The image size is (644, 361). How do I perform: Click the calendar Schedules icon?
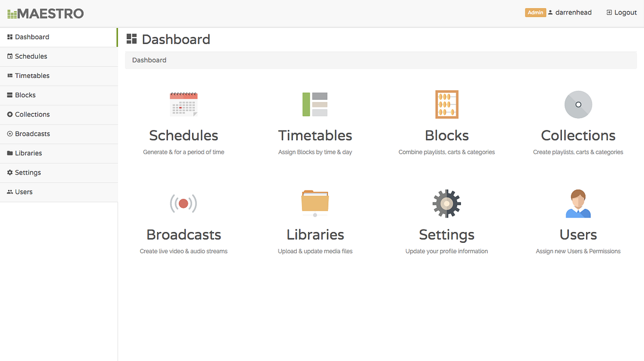[184, 104]
